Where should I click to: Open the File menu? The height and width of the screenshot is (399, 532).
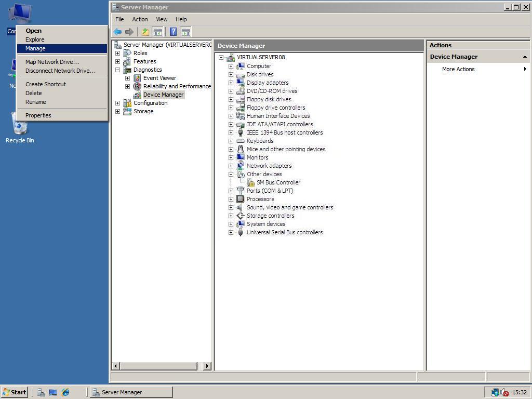[x=119, y=19]
